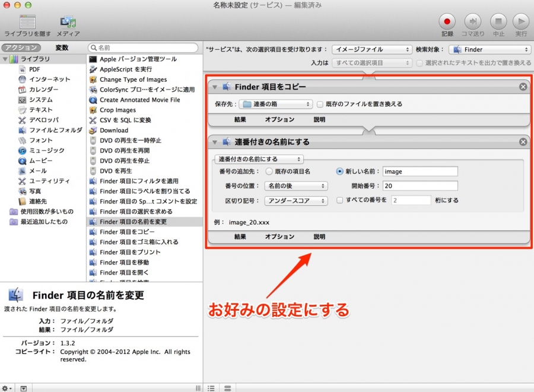This screenshot has height=392, width=534.
Task: Collapse the 連番付きの名前にする action panel
Action: (215, 142)
